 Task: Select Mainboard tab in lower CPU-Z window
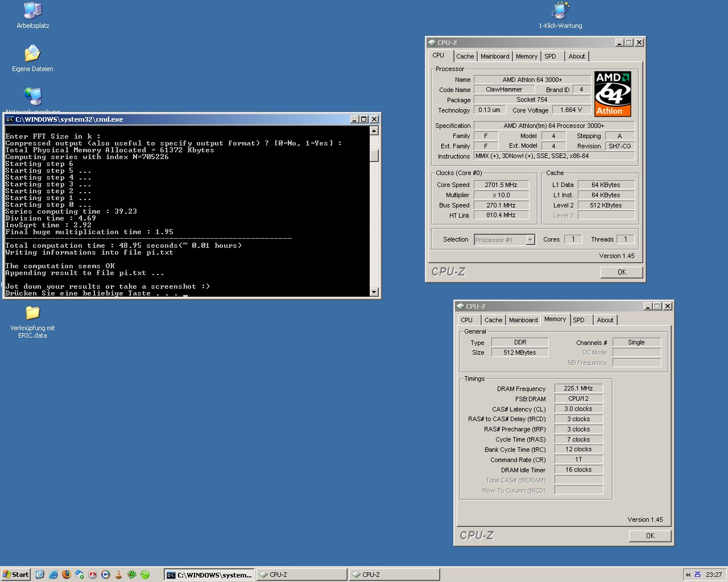(523, 320)
